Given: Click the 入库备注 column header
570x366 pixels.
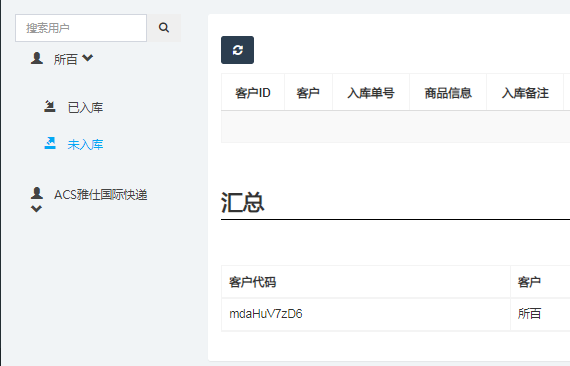Looking at the screenshot, I should pos(525,93).
